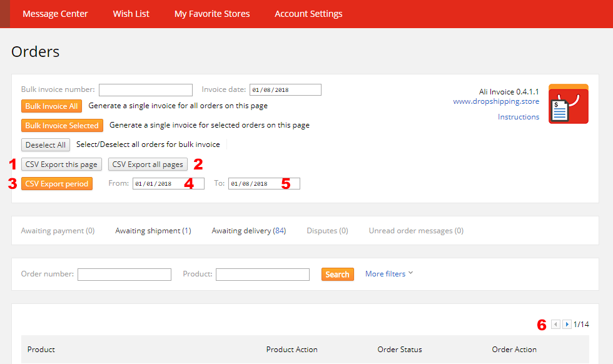The width and height of the screenshot is (613, 364).
Task: Click the CSV Export period button
Action: coord(57,184)
